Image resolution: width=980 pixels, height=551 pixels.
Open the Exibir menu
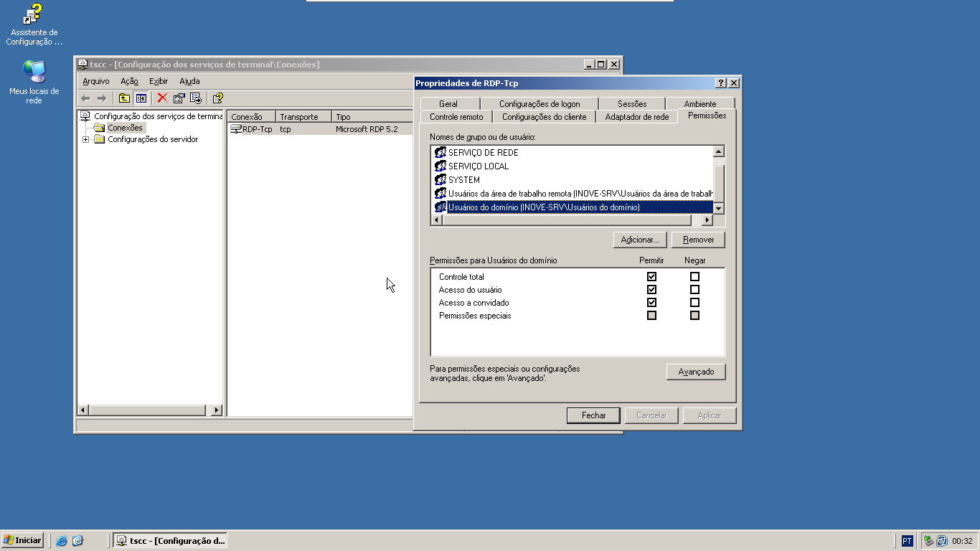click(x=158, y=81)
